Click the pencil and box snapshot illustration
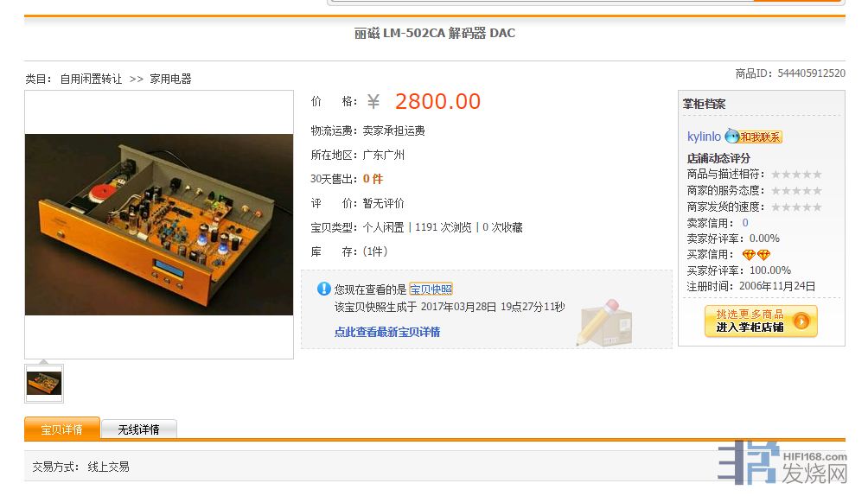 [x=604, y=323]
